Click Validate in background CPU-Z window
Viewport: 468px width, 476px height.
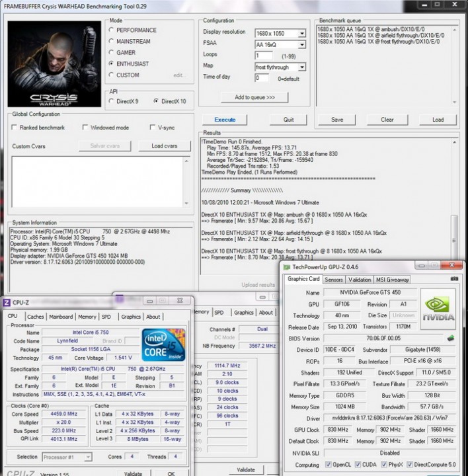245,469
